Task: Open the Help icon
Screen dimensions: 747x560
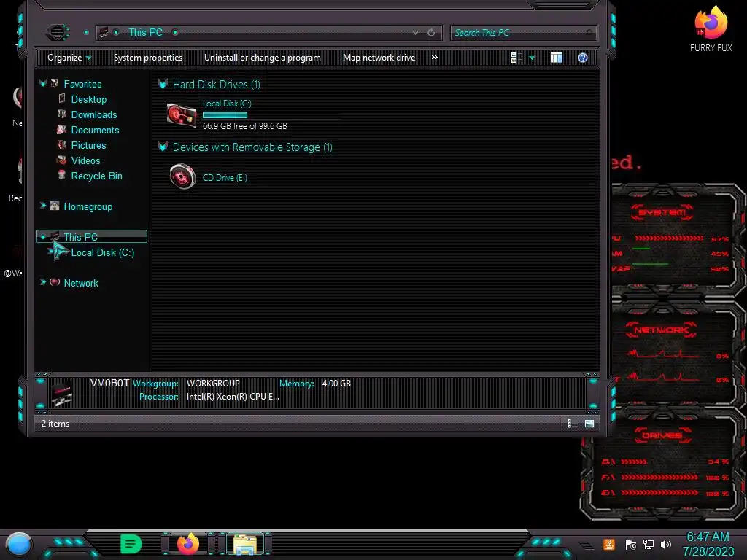Action: point(583,58)
